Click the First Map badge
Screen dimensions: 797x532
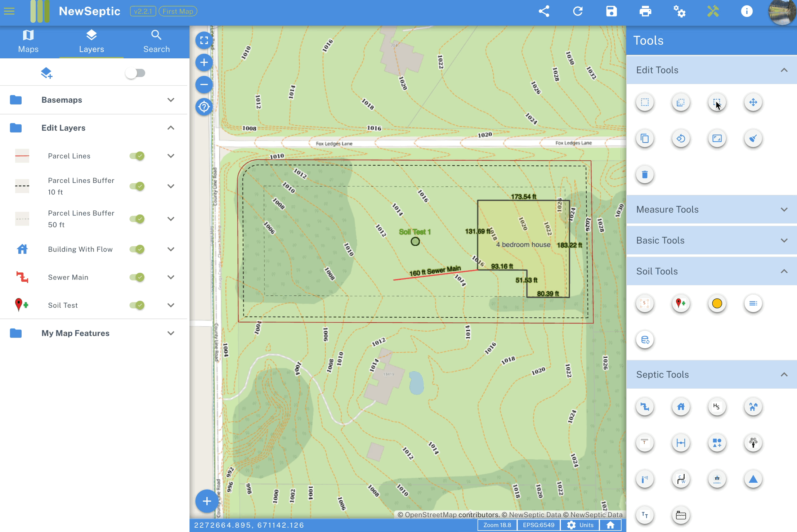point(178,11)
